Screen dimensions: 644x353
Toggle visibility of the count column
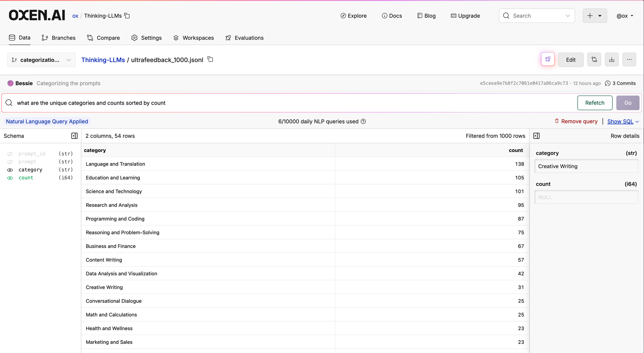pyautogui.click(x=10, y=178)
